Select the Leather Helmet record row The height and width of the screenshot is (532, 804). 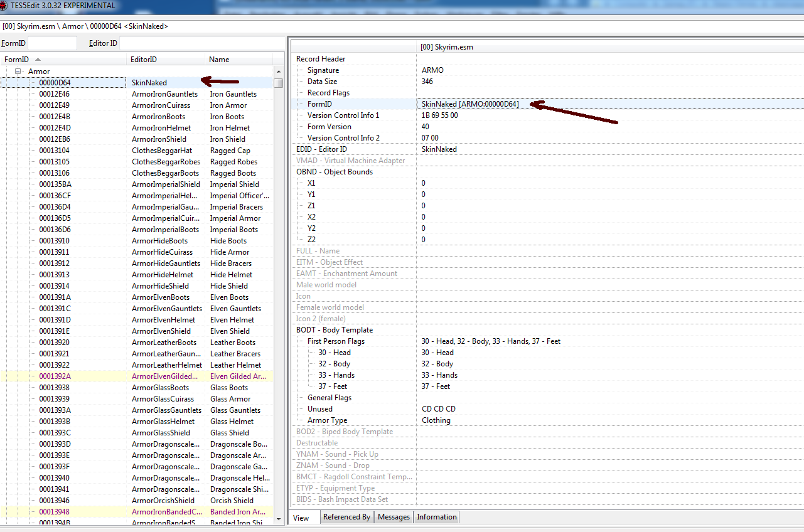tap(137, 364)
